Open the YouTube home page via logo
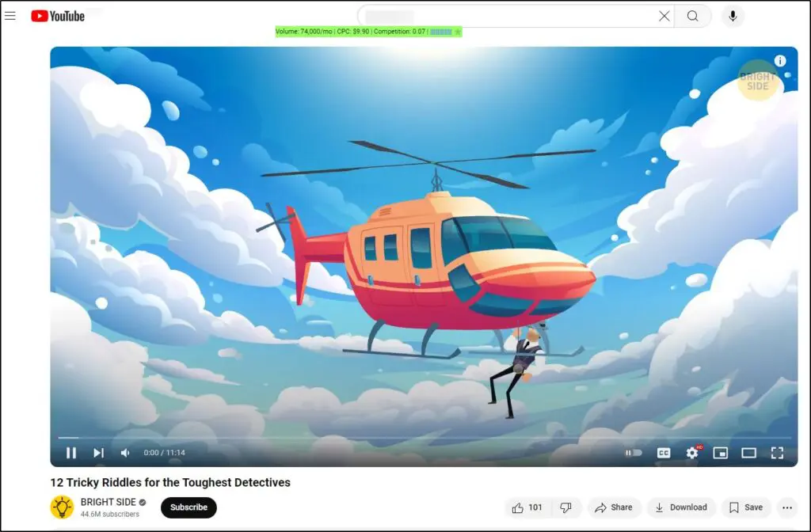This screenshot has width=811, height=532. (x=59, y=14)
